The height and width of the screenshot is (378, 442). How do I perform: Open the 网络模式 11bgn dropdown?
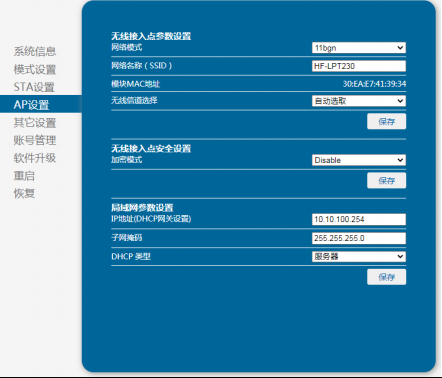pos(359,48)
